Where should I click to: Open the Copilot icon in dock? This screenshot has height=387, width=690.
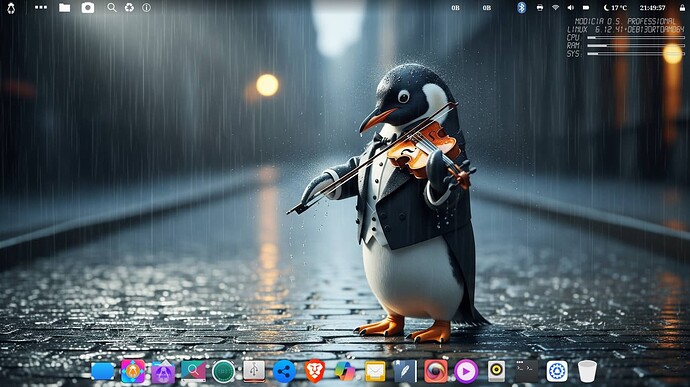click(x=345, y=371)
